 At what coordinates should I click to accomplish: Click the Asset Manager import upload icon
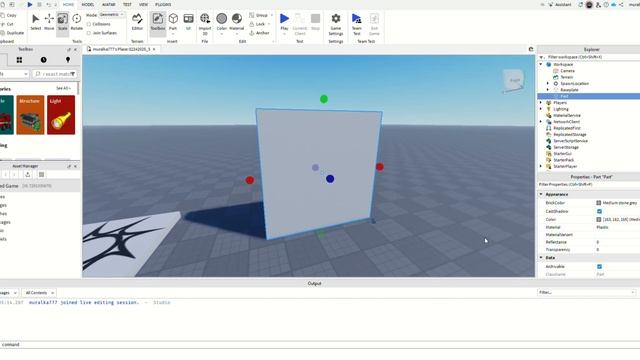click(28, 175)
